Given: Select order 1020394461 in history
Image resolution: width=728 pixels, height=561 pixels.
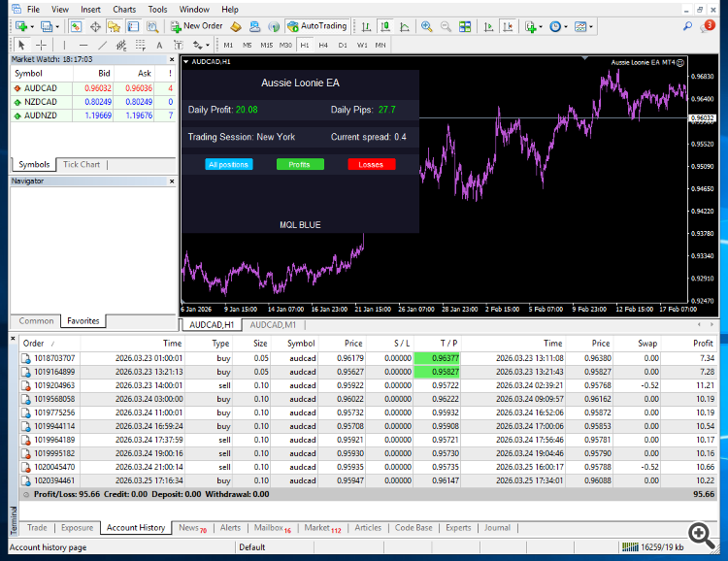Looking at the screenshot, I should click(368, 480).
